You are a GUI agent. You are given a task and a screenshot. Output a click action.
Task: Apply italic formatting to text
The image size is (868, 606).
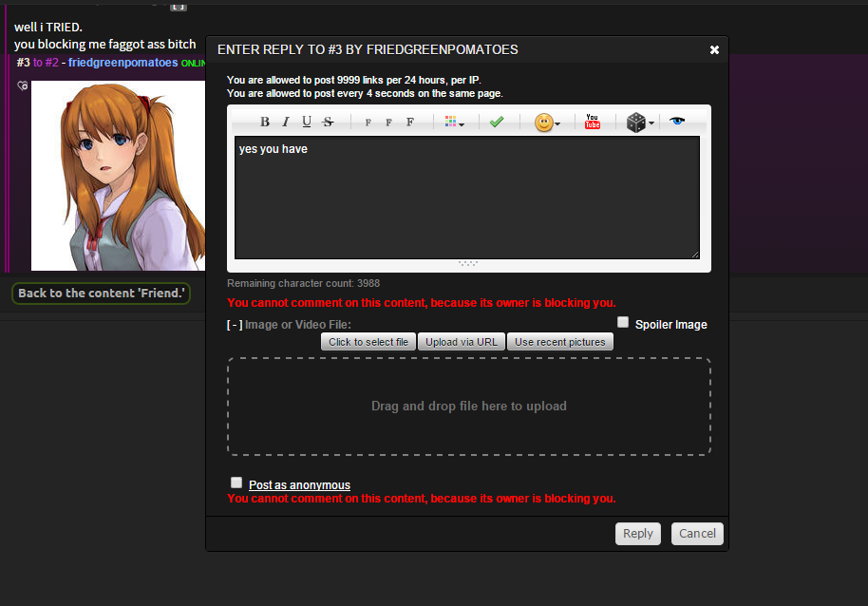click(285, 122)
